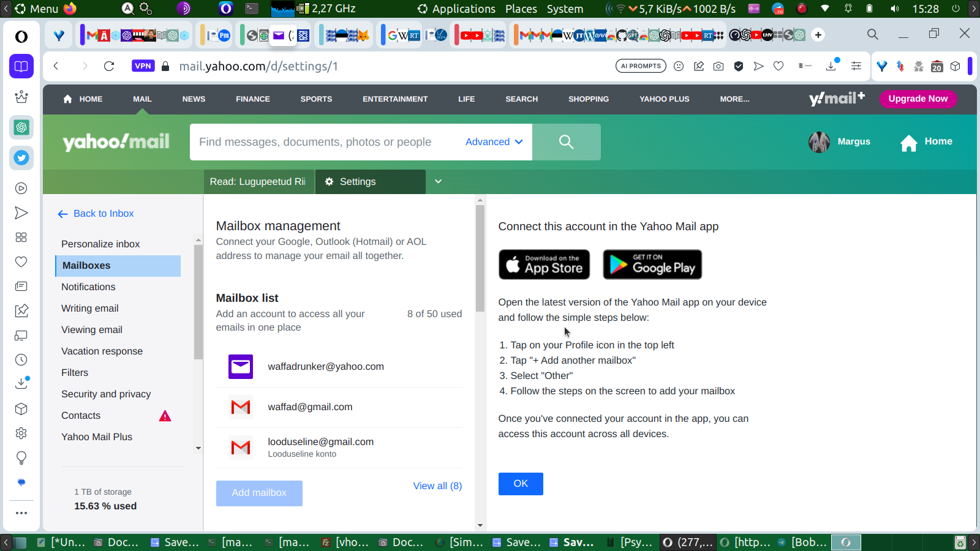Image resolution: width=980 pixels, height=551 pixels.
Task: Click Back to Inbox link
Action: coord(96,214)
